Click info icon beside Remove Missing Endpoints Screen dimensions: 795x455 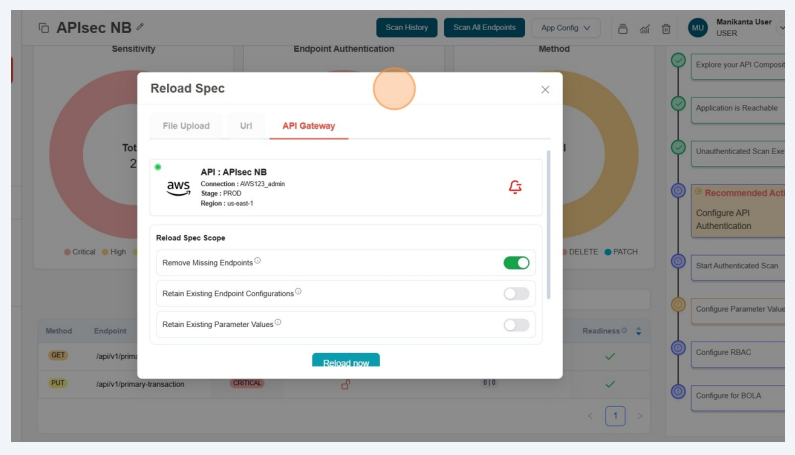(x=258, y=261)
